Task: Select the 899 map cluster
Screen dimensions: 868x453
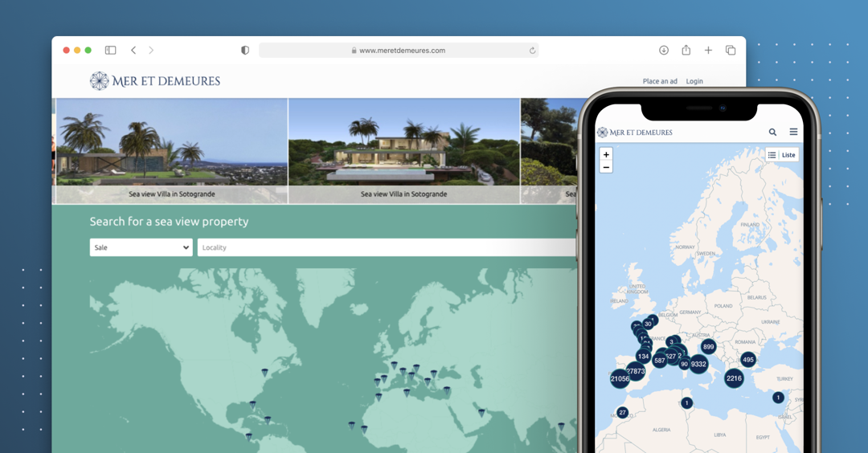Action: point(708,347)
